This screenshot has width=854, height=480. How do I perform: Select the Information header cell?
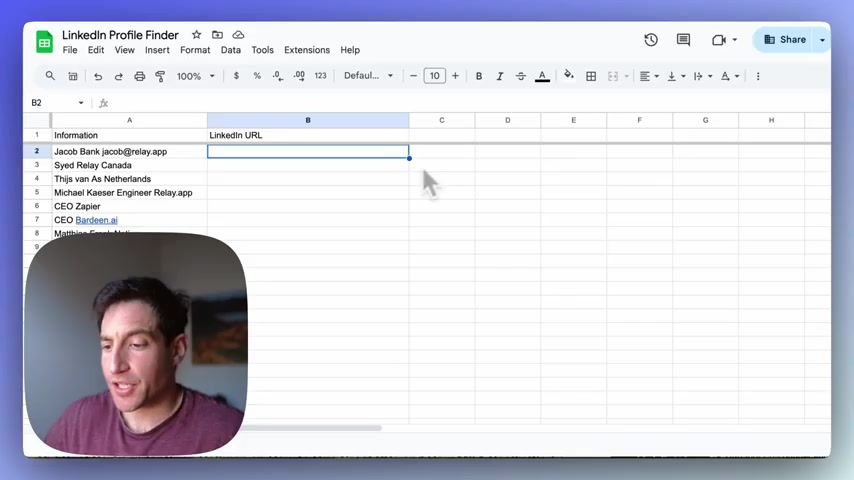click(x=129, y=135)
